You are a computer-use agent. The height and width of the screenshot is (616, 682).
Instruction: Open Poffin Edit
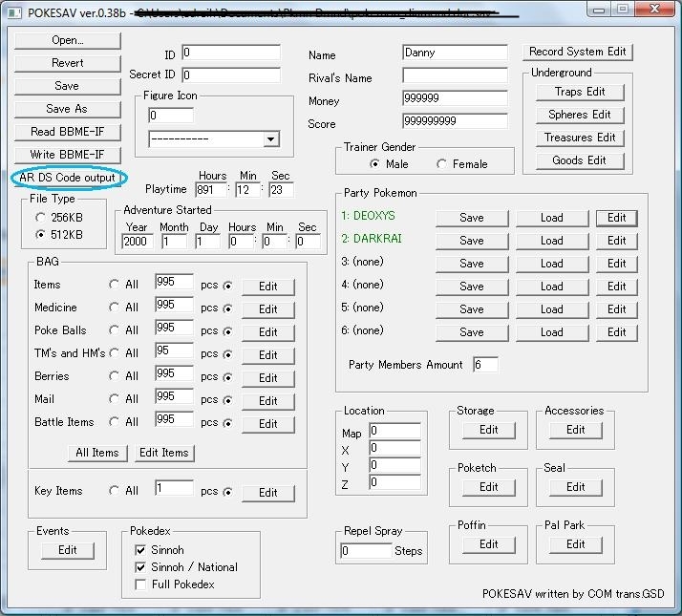(488, 544)
